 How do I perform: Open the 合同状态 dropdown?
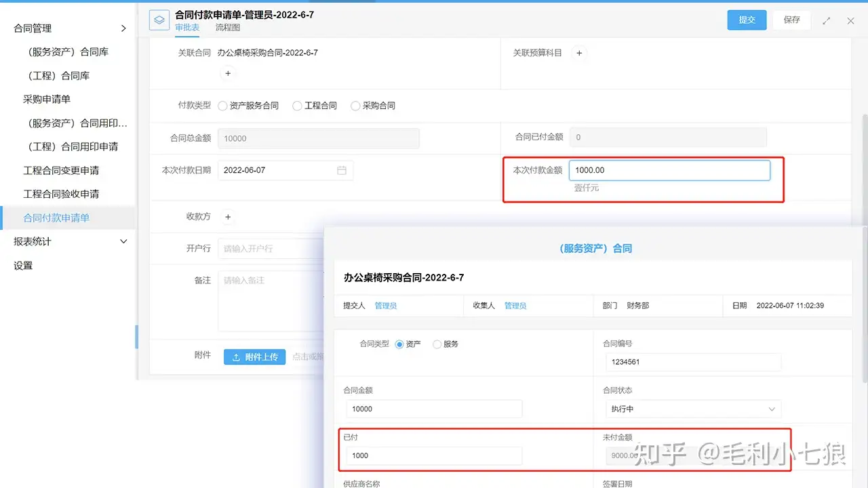pos(693,409)
